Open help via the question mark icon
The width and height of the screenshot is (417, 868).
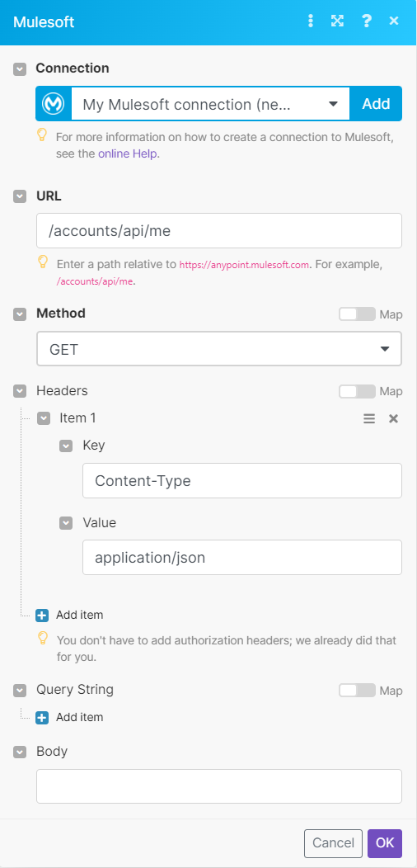click(x=366, y=21)
